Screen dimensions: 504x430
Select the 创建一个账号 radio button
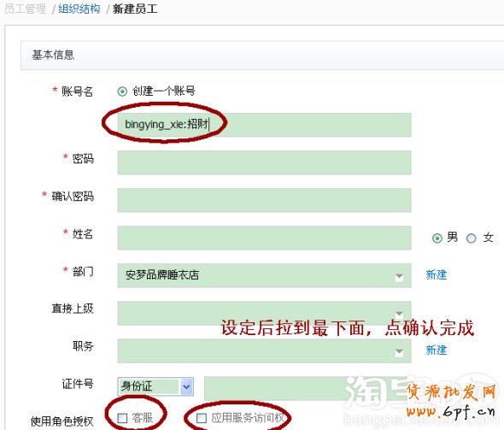(x=122, y=91)
